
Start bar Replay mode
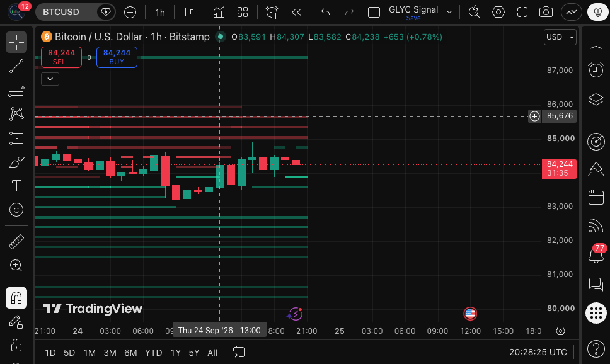pyautogui.click(x=296, y=12)
